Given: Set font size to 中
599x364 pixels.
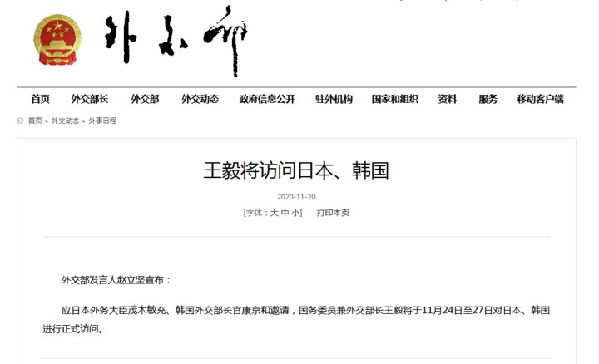Looking at the screenshot, I should (x=285, y=213).
